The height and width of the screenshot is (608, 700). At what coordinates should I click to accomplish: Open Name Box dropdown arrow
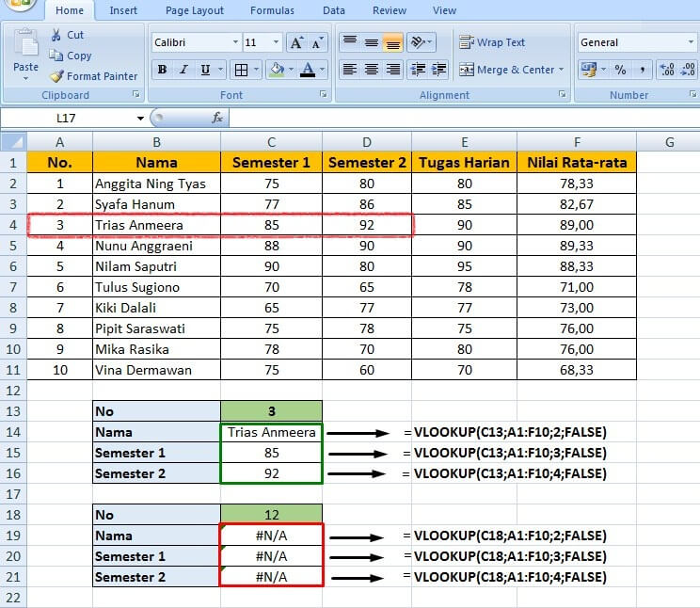(x=140, y=119)
